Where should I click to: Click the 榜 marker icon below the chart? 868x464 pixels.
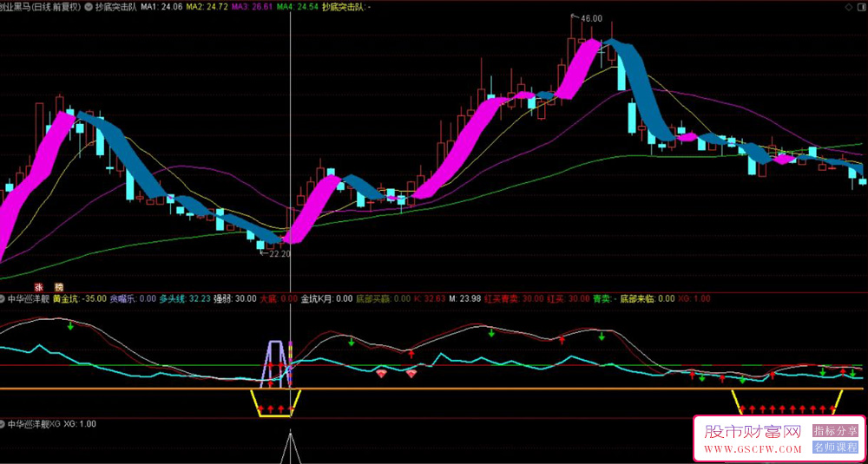click(59, 288)
